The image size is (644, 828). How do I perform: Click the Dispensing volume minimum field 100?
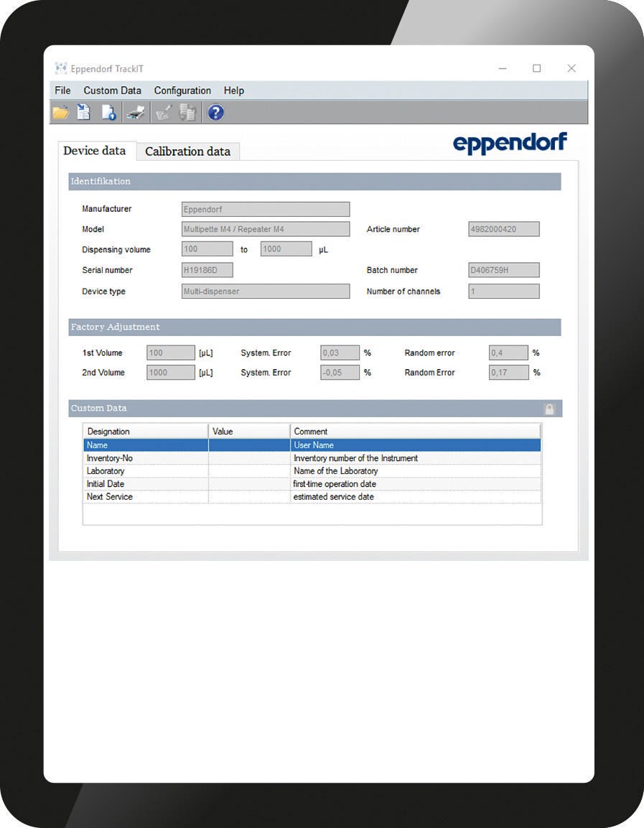point(207,248)
